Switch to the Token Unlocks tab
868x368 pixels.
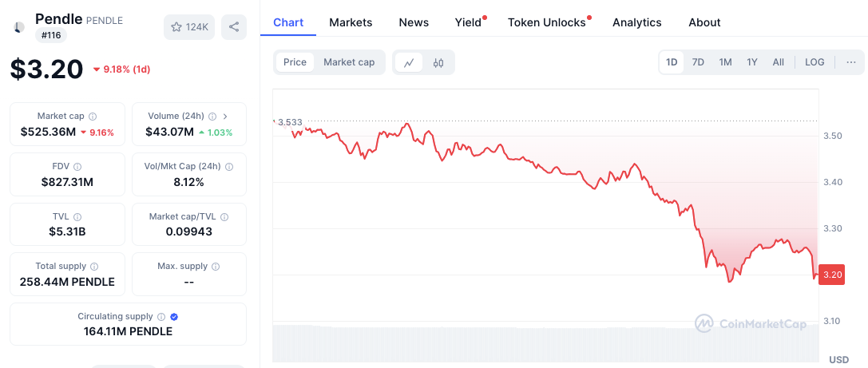[547, 22]
